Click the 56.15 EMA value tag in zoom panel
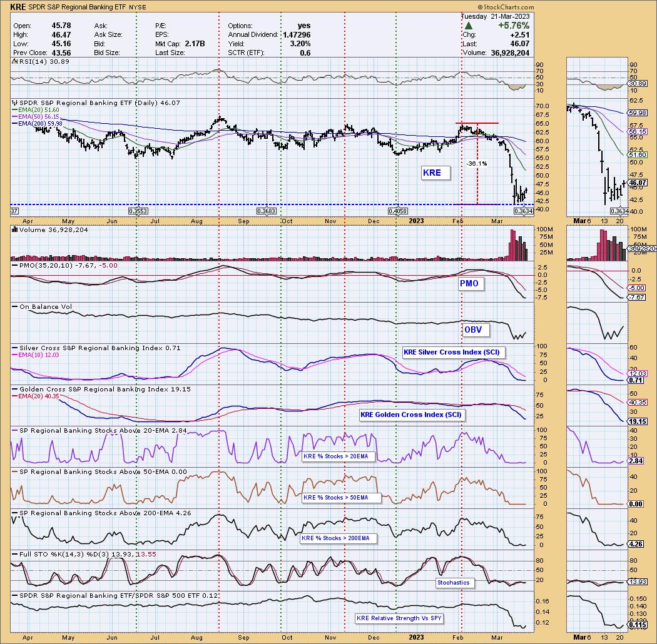Screen dimensions: 657x644 (638, 131)
